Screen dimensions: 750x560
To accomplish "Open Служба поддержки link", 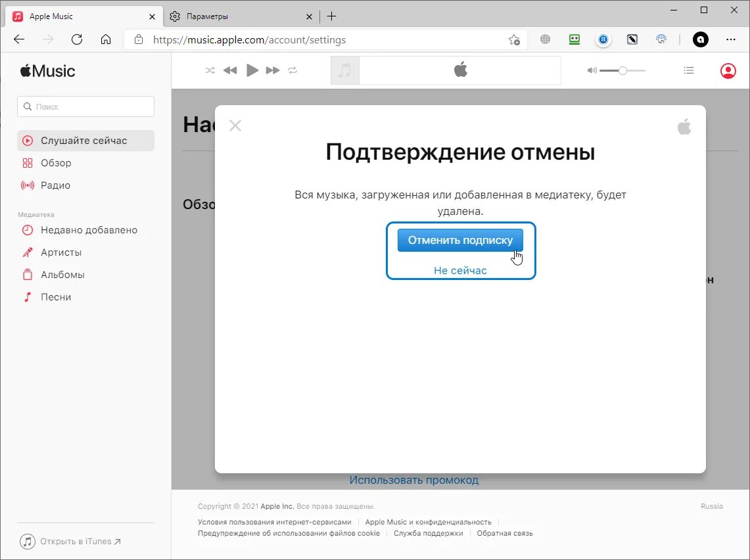I will (428, 533).
